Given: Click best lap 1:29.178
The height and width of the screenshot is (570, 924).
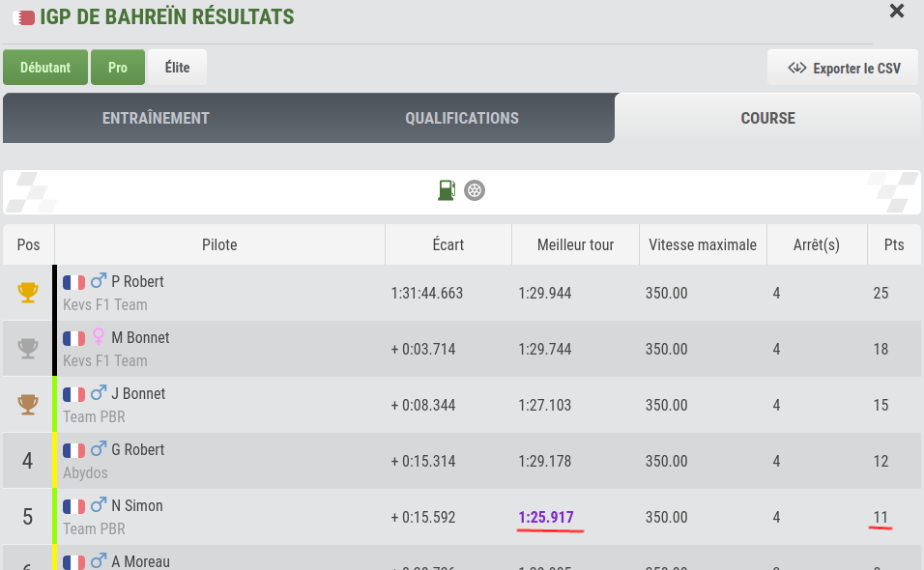Looking at the screenshot, I should click(x=544, y=461).
